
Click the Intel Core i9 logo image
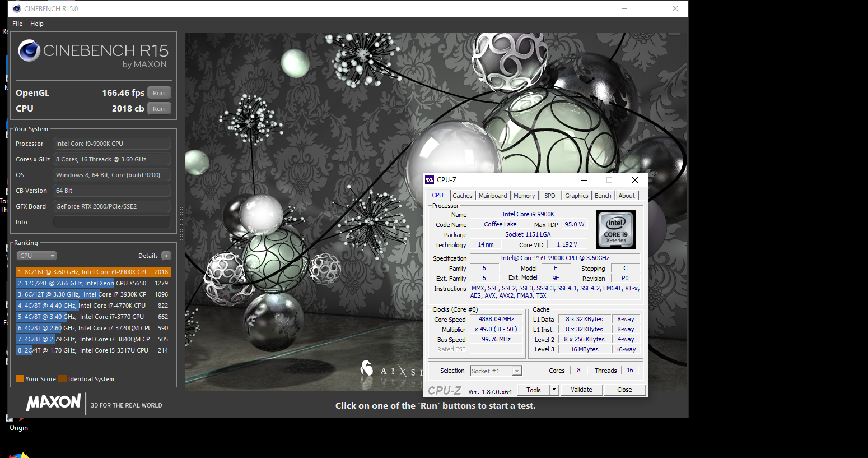615,229
